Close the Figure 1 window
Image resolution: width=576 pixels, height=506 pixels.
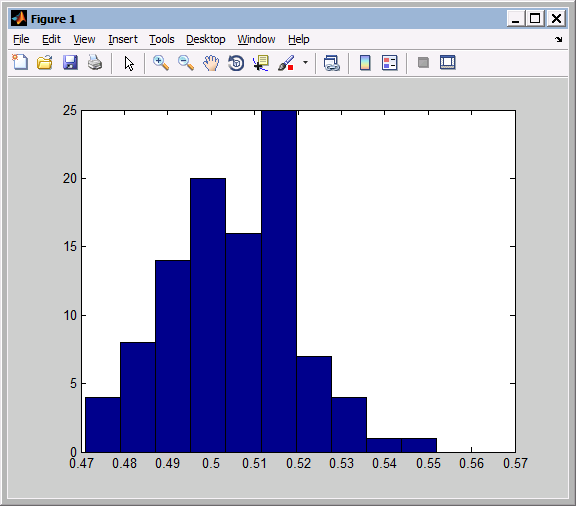coord(556,18)
